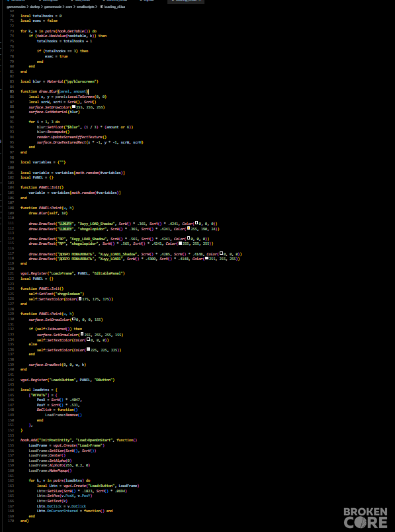
Task: Open the white color swatch on line 115
Action: coord(180,244)
